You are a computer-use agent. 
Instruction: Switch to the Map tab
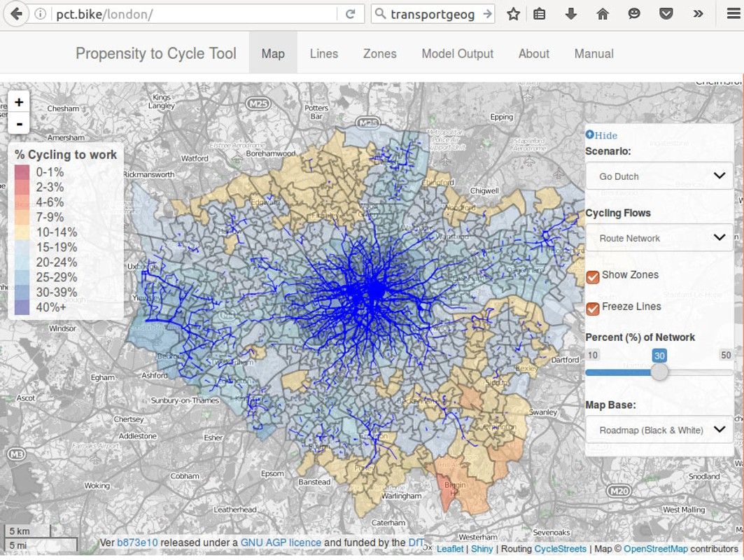273,54
